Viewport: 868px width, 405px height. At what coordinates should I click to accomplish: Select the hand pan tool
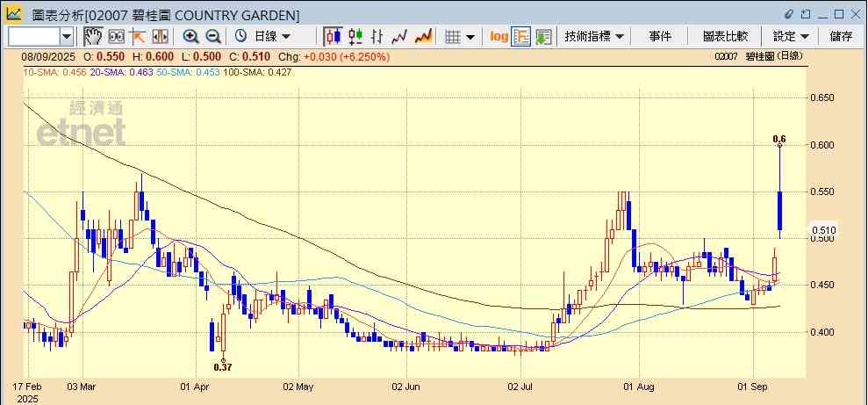click(93, 37)
